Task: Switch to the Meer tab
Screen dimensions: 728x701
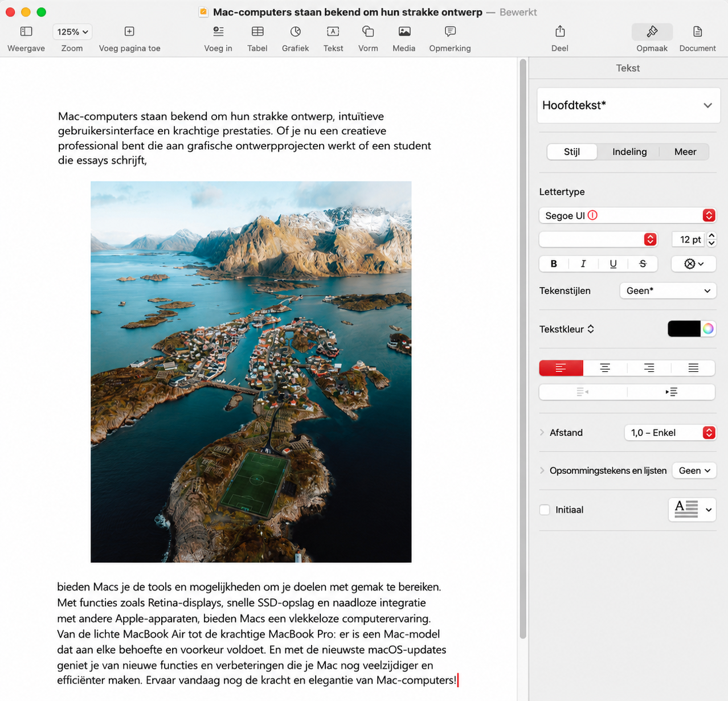Action: point(685,152)
